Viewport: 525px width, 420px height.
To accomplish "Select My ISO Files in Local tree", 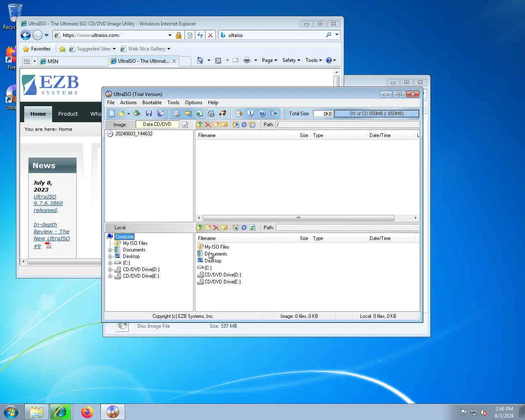I will 135,243.
